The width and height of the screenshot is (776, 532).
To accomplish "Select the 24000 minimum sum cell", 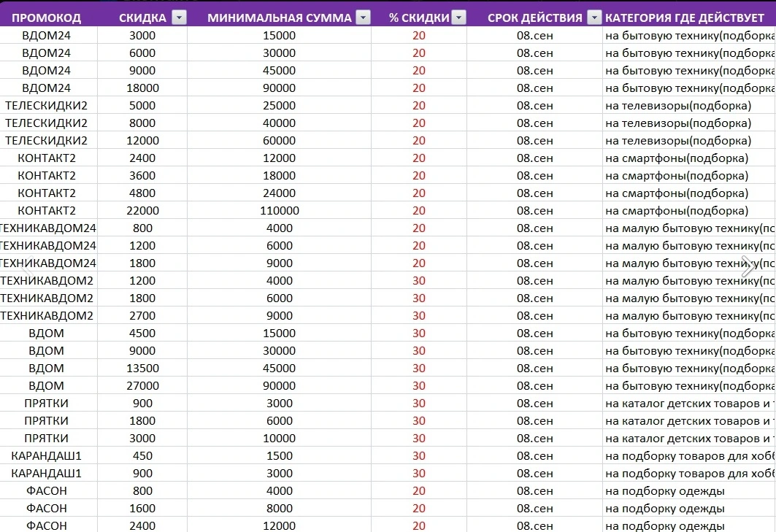I will coord(279,193).
